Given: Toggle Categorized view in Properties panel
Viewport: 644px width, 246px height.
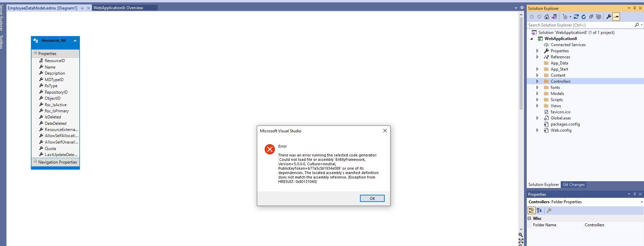Looking at the screenshot, I should pyautogui.click(x=531, y=210).
